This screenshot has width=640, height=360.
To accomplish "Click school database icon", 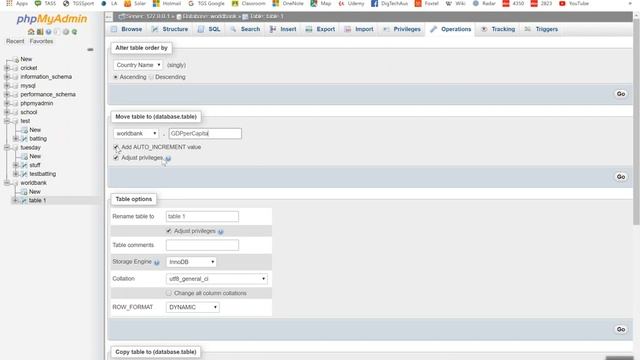I will click(x=16, y=112).
